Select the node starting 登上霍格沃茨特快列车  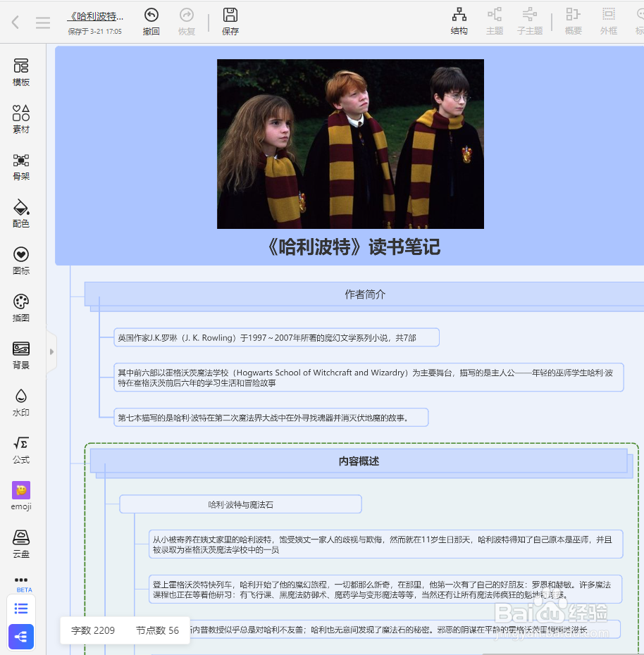tap(385, 589)
